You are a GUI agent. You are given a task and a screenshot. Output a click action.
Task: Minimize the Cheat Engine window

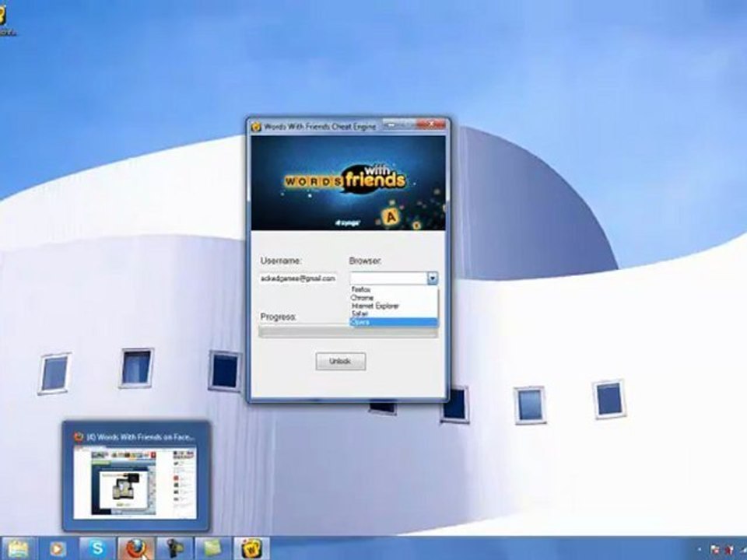(x=391, y=124)
